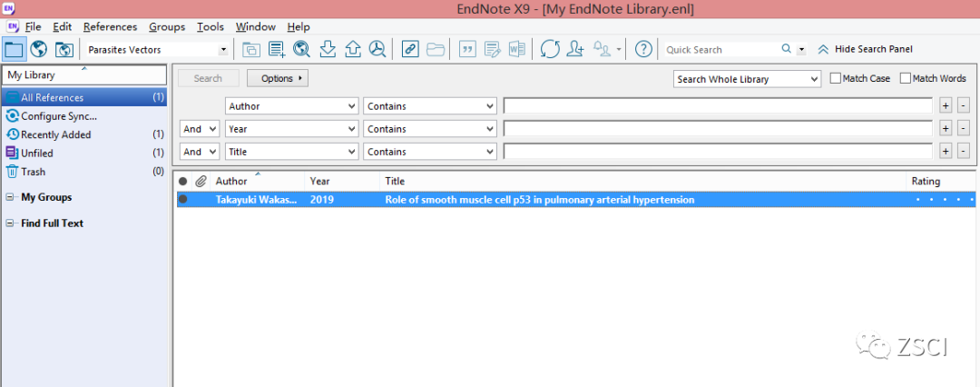Go to Word Processor icon
This screenshot has height=387, width=980.
[517, 49]
